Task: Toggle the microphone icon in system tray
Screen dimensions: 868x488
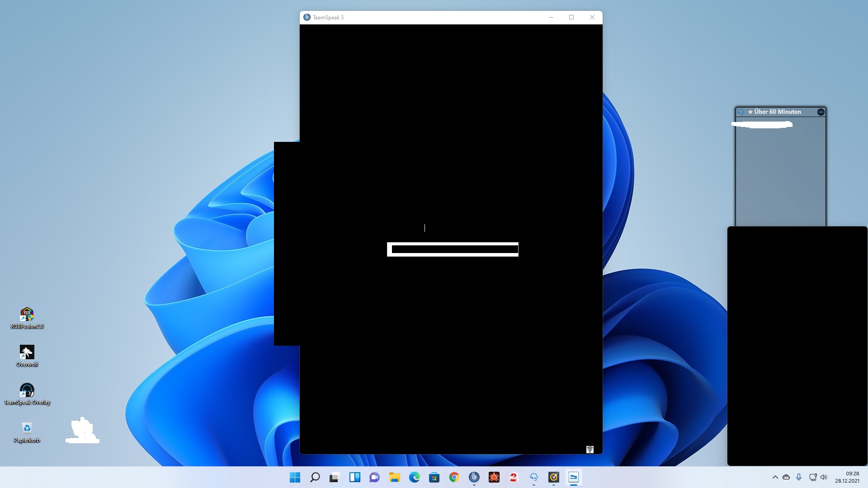Action: click(x=799, y=477)
